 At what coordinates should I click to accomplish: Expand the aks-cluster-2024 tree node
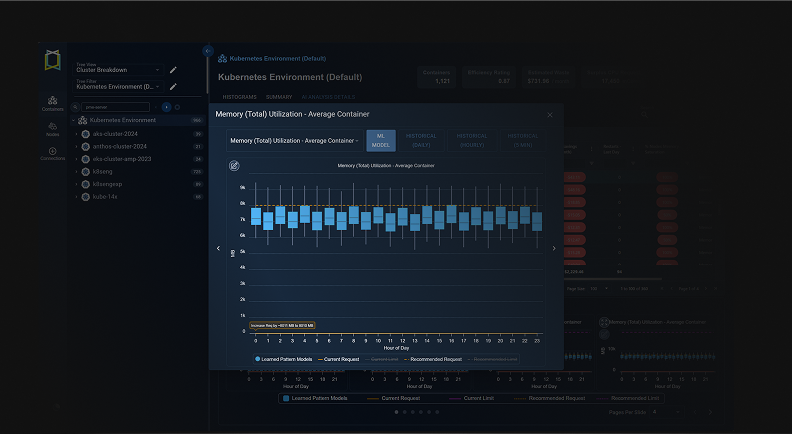pyautogui.click(x=76, y=133)
